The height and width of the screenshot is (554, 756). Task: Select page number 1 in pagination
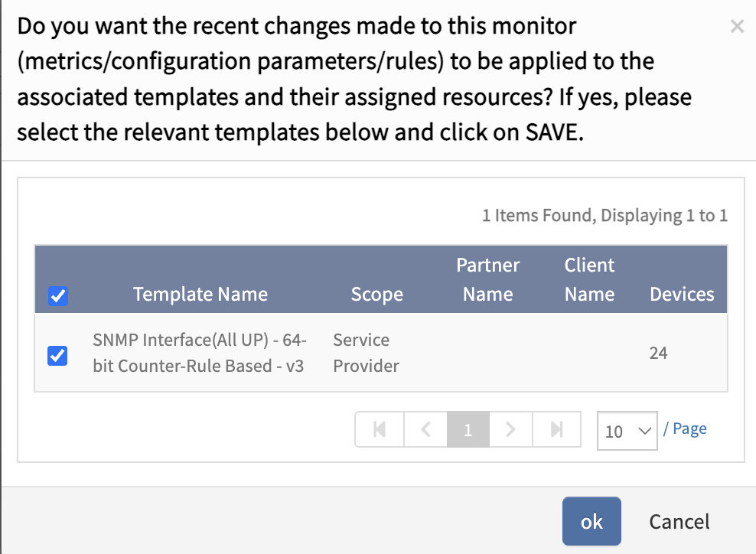click(x=468, y=430)
